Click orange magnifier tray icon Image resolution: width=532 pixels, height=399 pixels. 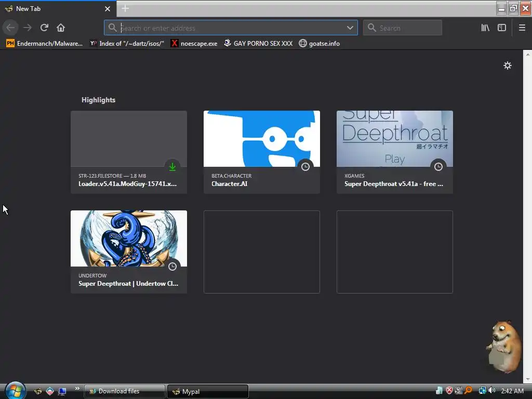click(x=469, y=391)
